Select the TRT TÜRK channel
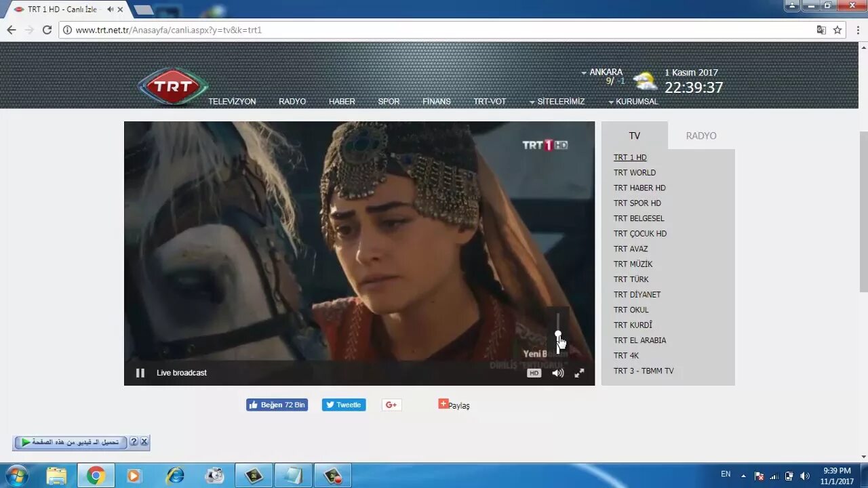 [631, 279]
